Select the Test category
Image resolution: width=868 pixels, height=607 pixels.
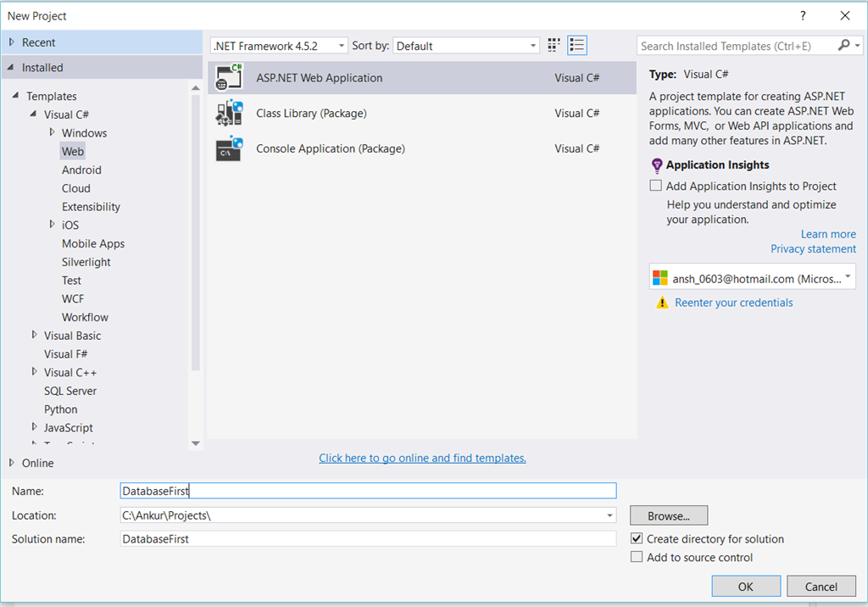(71, 281)
